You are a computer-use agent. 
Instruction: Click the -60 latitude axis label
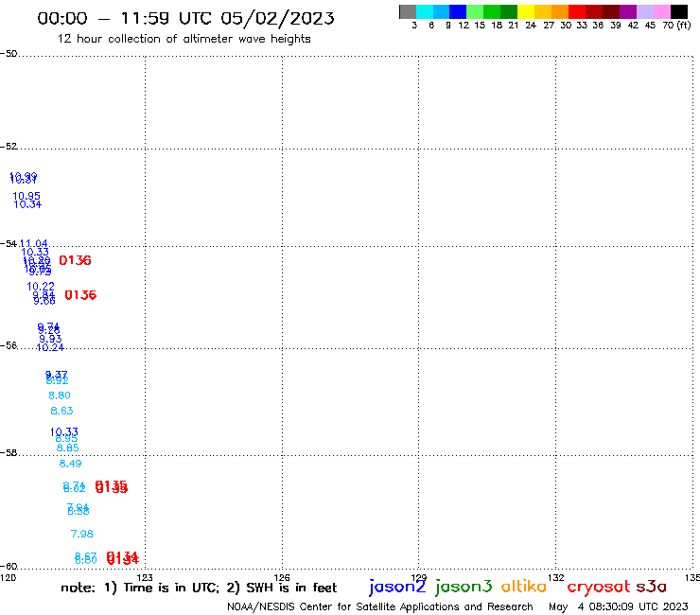(x=9, y=567)
